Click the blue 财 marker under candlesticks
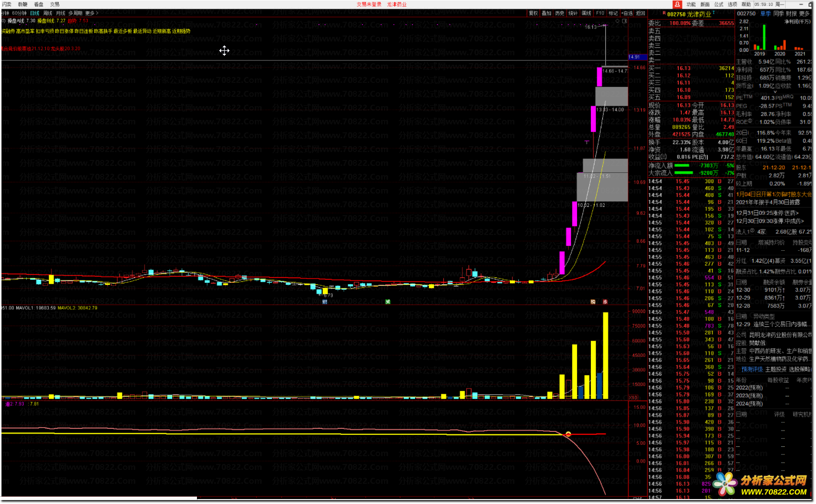The width and height of the screenshot is (816, 504). click(x=325, y=301)
